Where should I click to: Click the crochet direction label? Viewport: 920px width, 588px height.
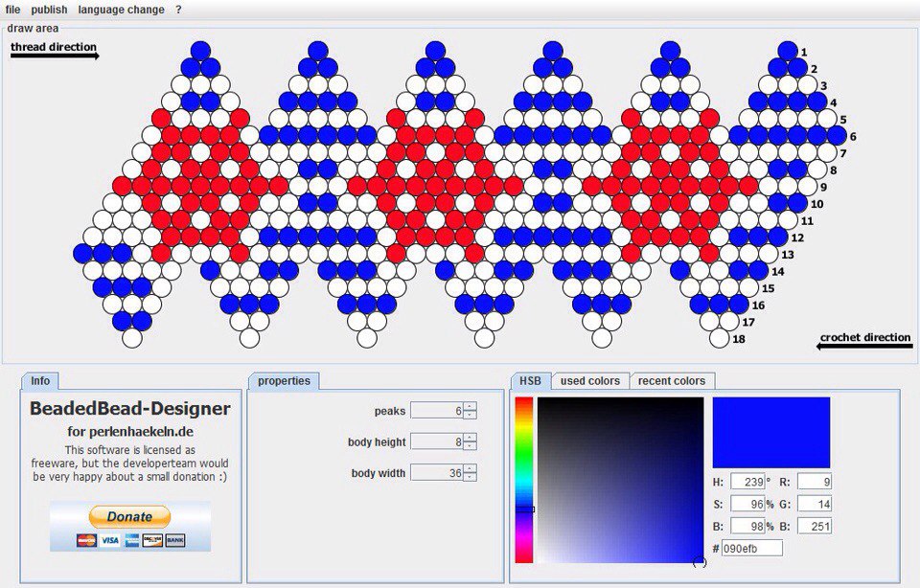click(864, 338)
